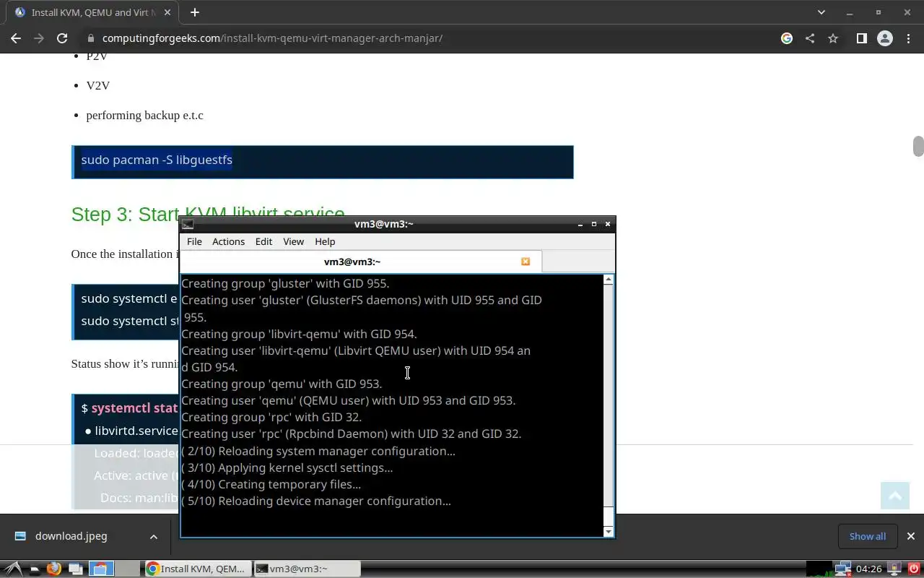Share this page using the share icon
Screen dimensions: 924x578
810,38
